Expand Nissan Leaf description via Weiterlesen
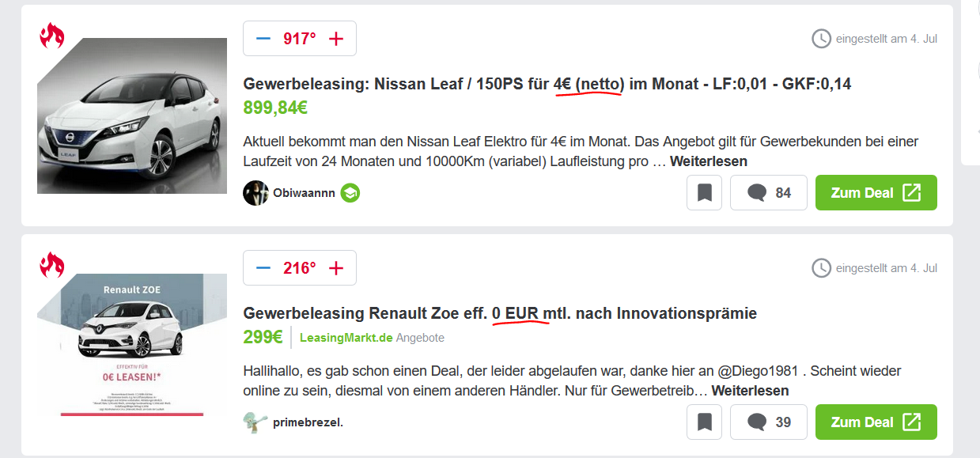980x458 pixels. tap(709, 161)
